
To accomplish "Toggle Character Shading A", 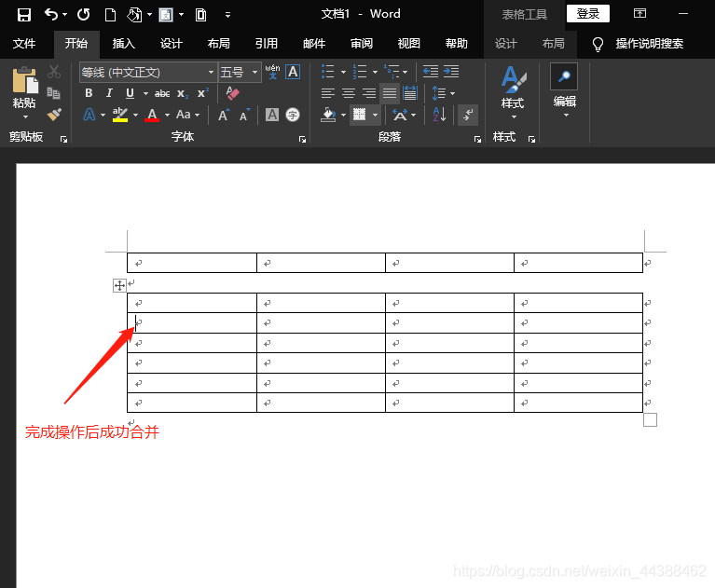I will tap(272, 115).
